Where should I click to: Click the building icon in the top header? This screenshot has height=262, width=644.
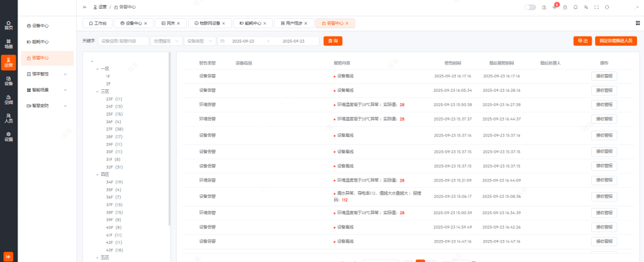pyautogui.click(x=544, y=7)
